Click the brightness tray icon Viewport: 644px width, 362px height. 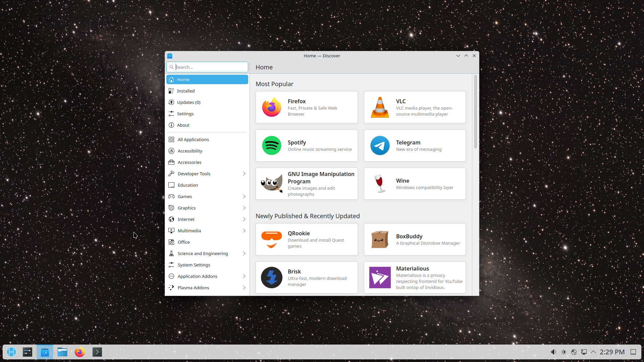[564, 352]
